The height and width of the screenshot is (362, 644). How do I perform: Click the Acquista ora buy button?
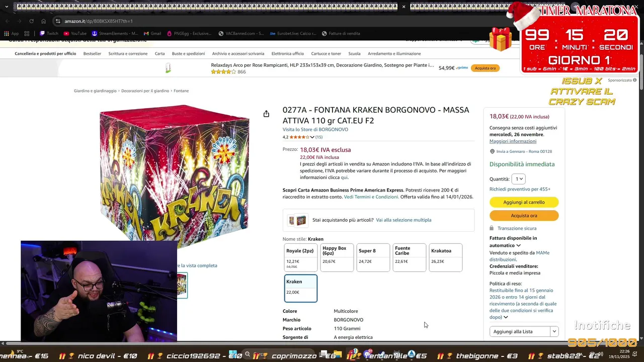(x=524, y=216)
